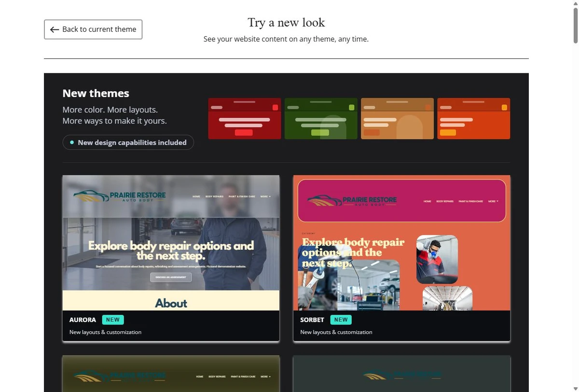
Task: Open the Aurora theme preview image
Action: pyautogui.click(x=171, y=243)
